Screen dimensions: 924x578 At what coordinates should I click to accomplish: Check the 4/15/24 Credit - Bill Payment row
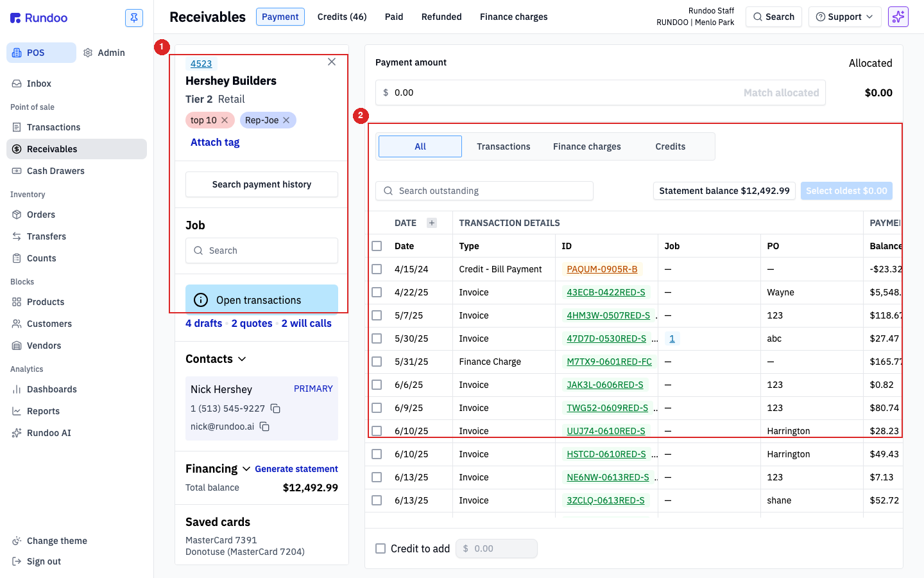[377, 269]
